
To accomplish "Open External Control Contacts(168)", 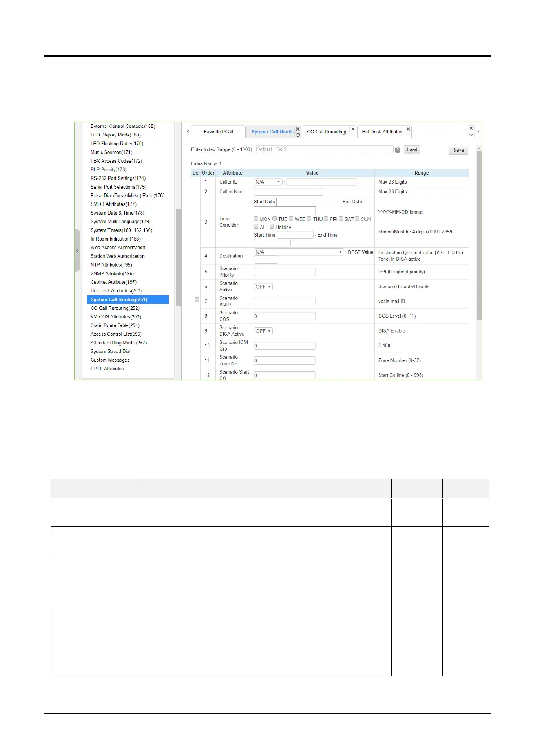I will tap(123, 126).
